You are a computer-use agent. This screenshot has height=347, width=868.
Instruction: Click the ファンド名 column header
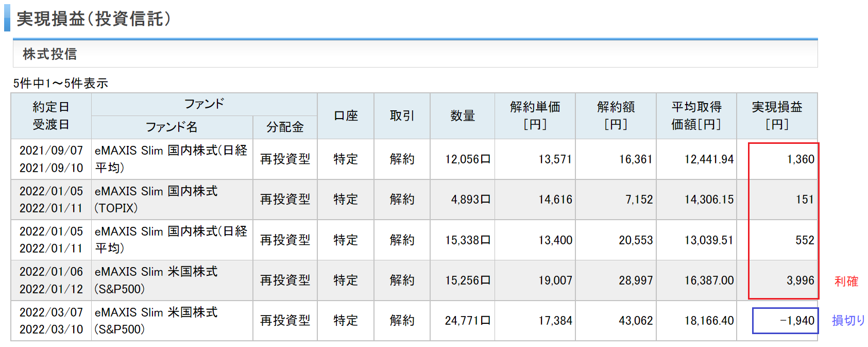(172, 127)
